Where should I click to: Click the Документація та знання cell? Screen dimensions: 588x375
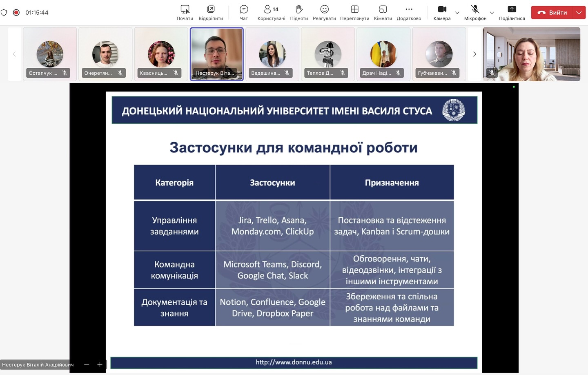pyautogui.click(x=174, y=308)
